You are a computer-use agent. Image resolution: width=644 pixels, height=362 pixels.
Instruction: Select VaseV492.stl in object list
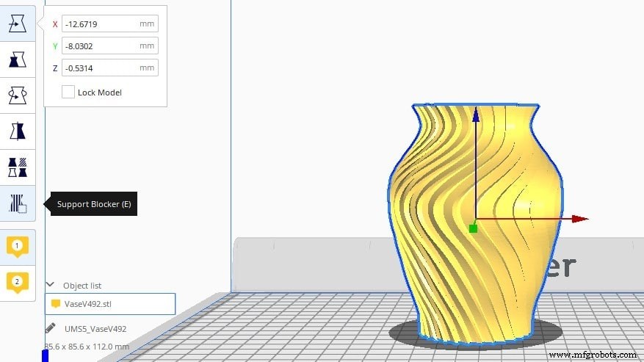(110, 304)
